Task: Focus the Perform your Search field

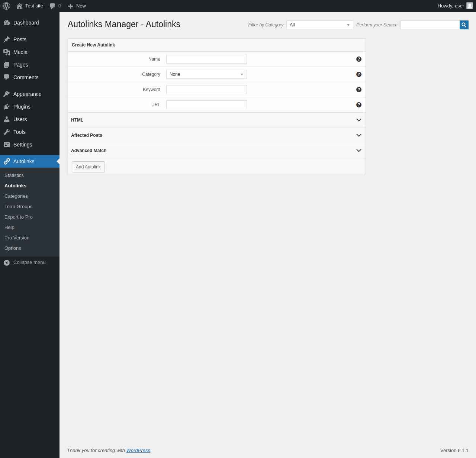Action: tap(430, 25)
